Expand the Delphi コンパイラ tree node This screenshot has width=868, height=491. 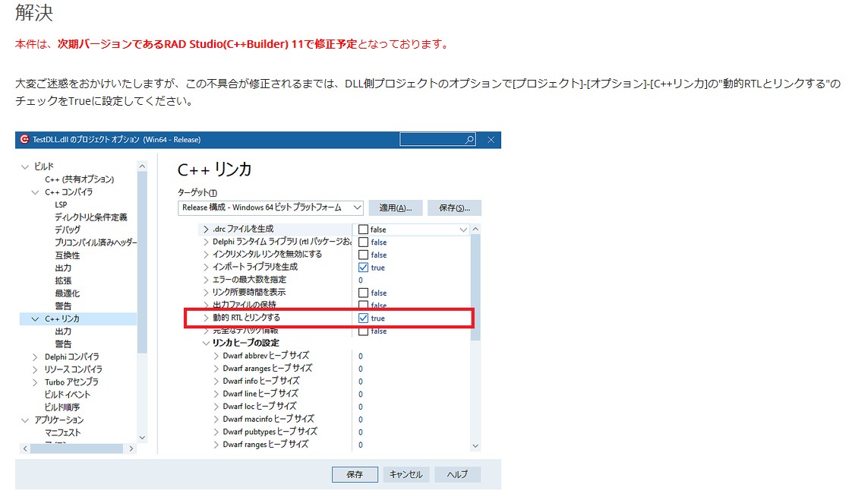point(35,357)
